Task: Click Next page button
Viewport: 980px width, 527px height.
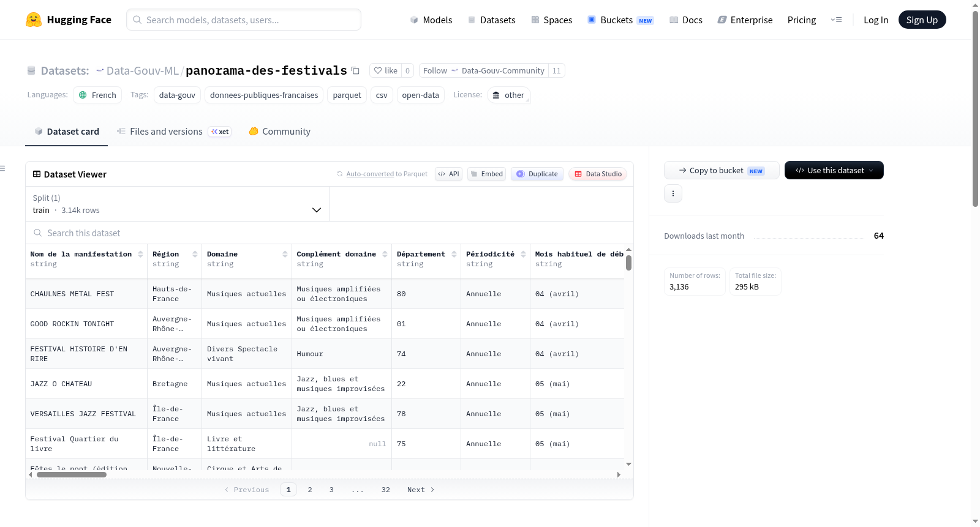Action: (x=421, y=490)
